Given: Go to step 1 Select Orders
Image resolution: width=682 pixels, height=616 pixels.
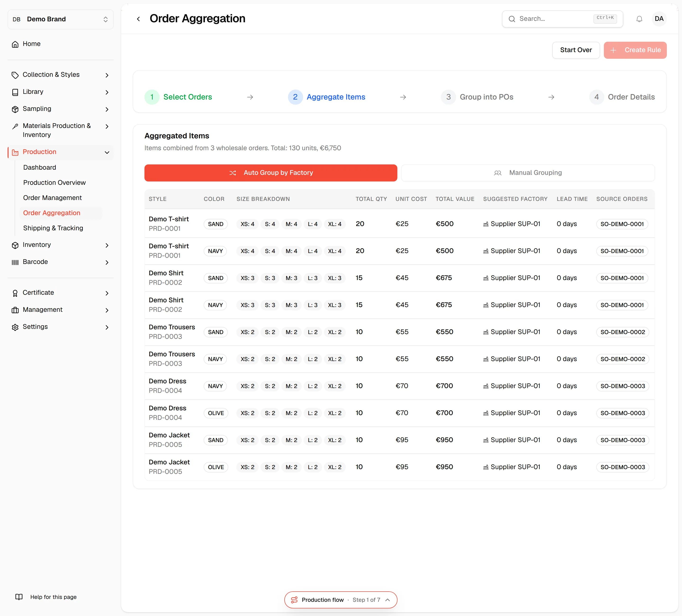Looking at the screenshot, I should click(178, 97).
